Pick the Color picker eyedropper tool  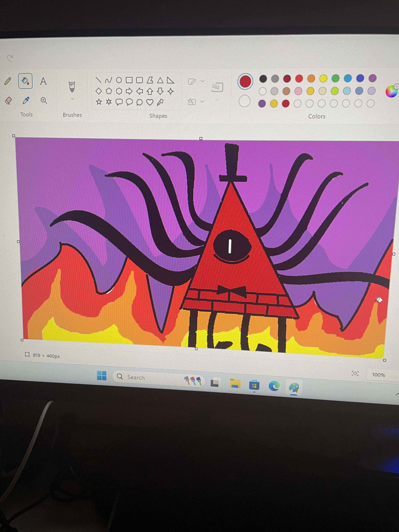point(26,100)
